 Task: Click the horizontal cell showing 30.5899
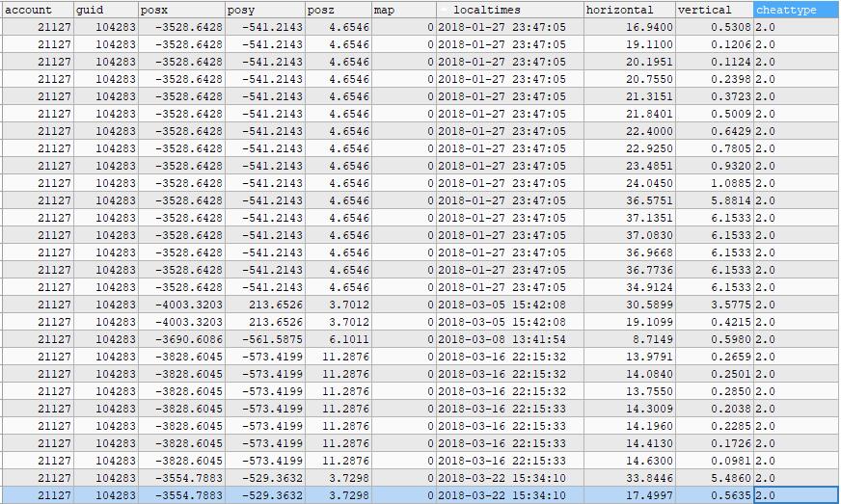(x=629, y=305)
